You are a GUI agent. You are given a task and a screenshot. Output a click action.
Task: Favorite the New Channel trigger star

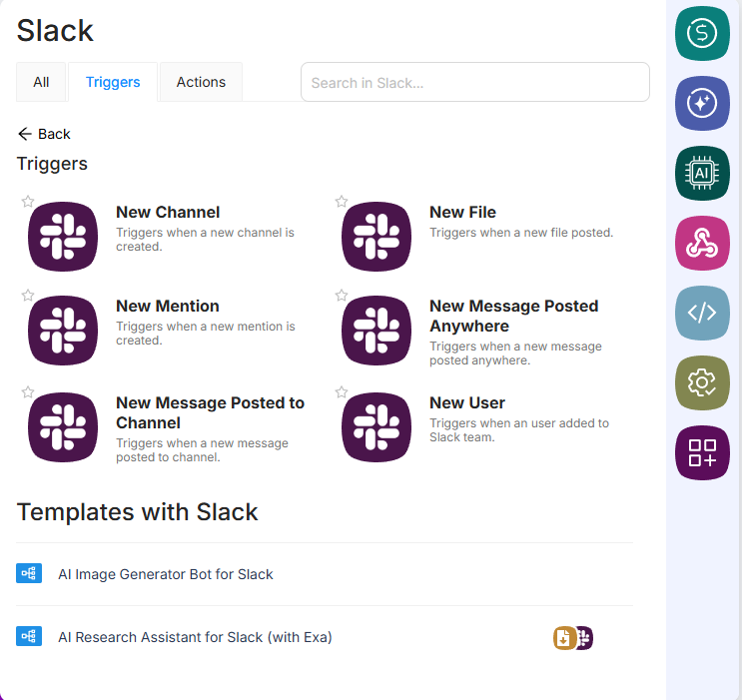(x=28, y=202)
